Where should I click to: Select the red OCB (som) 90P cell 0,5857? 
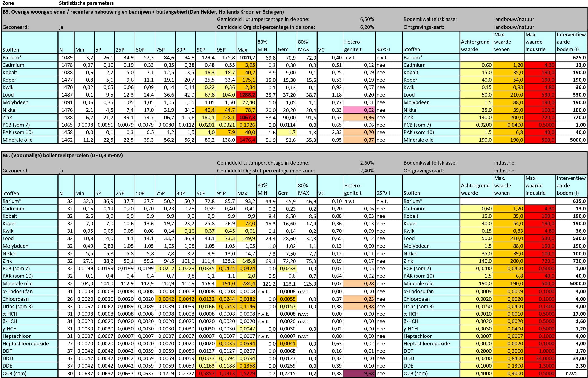pyautogui.click(x=206, y=373)
